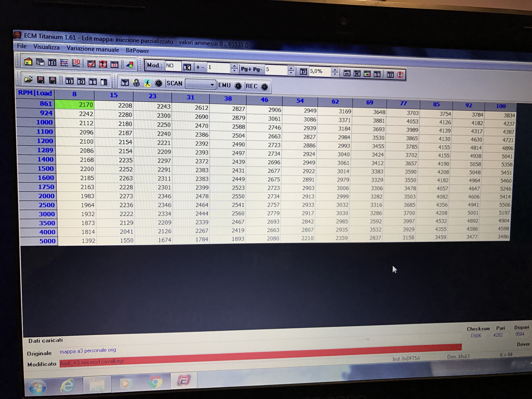Screen dimensions: 532x399
Task: Click original file name mappa a3 personale orig
Action: [x=88, y=351]
